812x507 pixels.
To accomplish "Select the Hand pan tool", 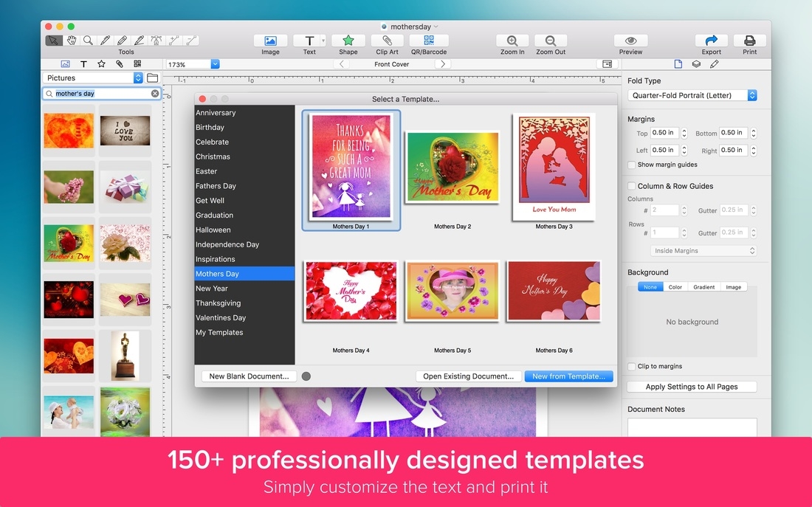I will coord(72,41).
